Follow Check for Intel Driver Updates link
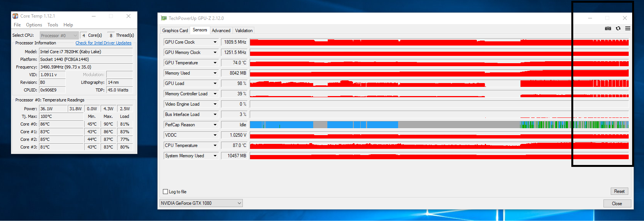This screenshot has height=222, width=644. [103, 43]
